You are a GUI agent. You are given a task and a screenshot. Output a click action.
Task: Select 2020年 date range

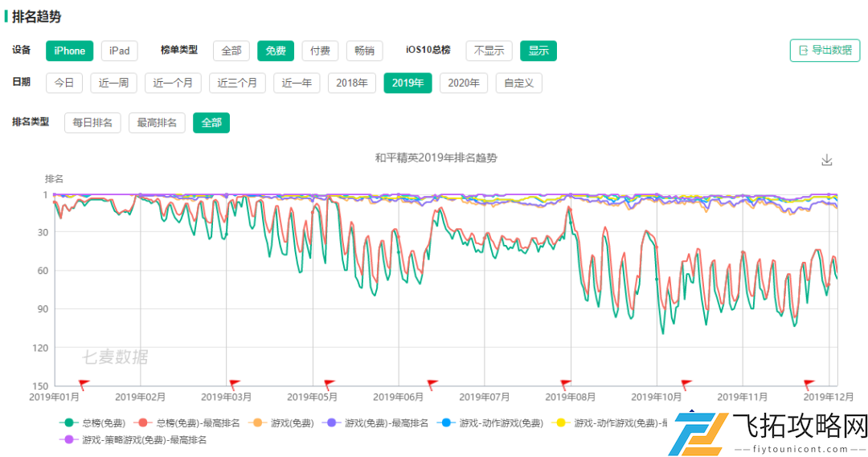coord(464,83)
